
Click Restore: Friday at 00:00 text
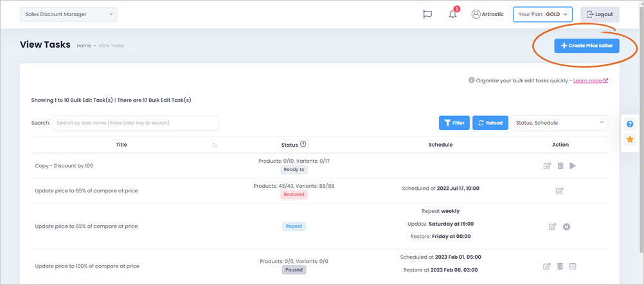click(441, 237)
